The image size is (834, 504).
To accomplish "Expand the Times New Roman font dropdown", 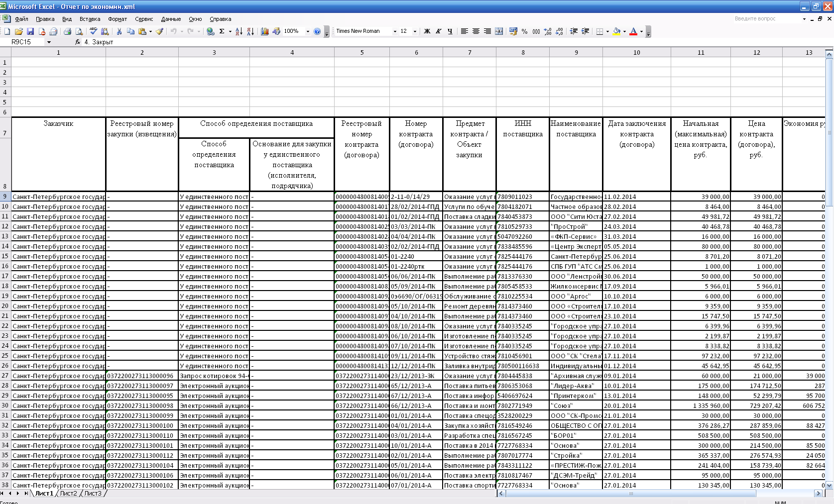I will pos(395,31).
